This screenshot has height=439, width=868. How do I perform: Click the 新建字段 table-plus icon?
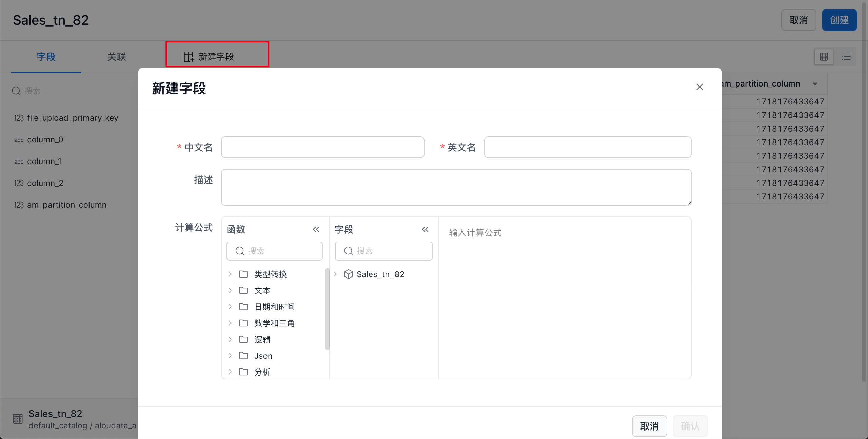pos(189,57)
